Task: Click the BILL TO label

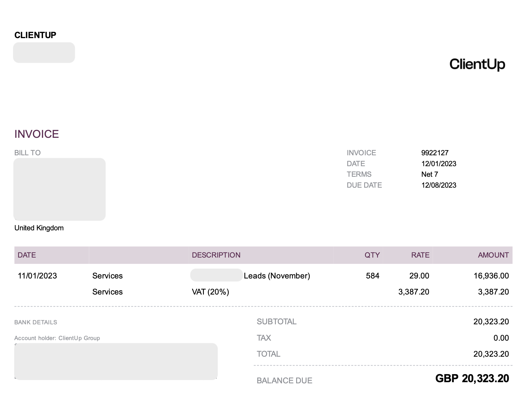Action: (x=28, y=153)
